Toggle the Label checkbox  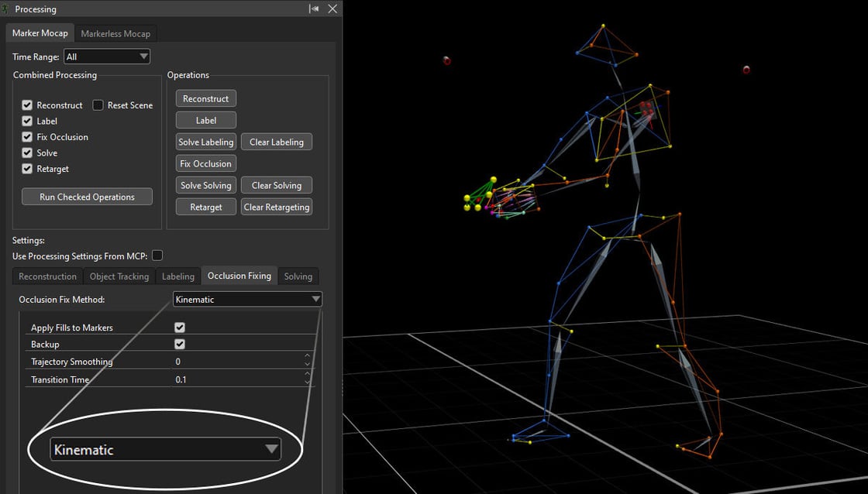[27, 121]
